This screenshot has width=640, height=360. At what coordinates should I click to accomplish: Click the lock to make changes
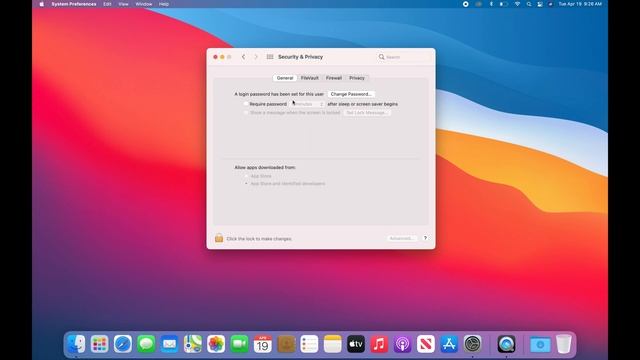(x=219, y=238)
